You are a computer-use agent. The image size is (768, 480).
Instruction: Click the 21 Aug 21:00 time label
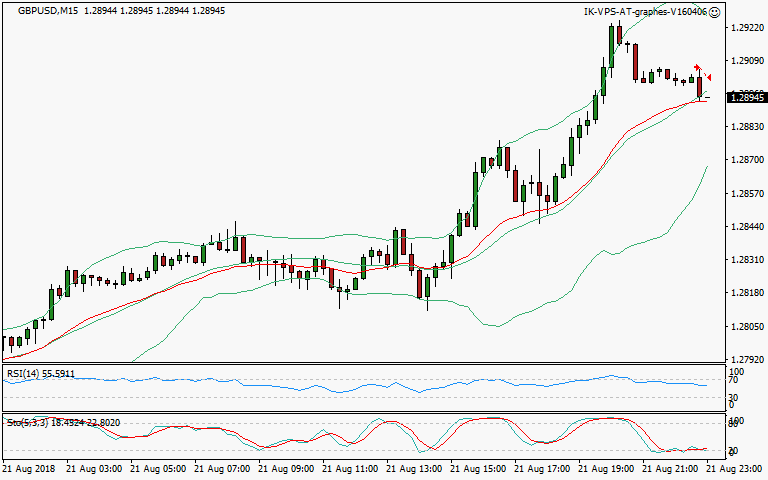tap(671, 469)
